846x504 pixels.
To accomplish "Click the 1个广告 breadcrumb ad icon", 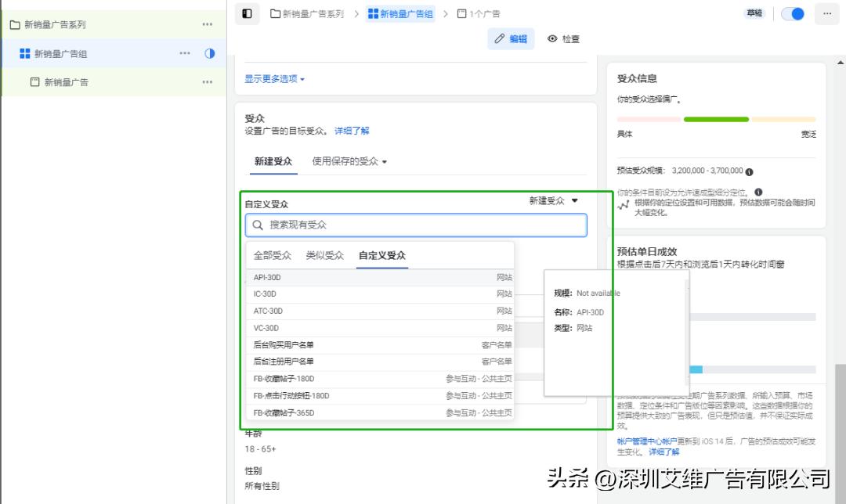I will (x=461, y=13).
